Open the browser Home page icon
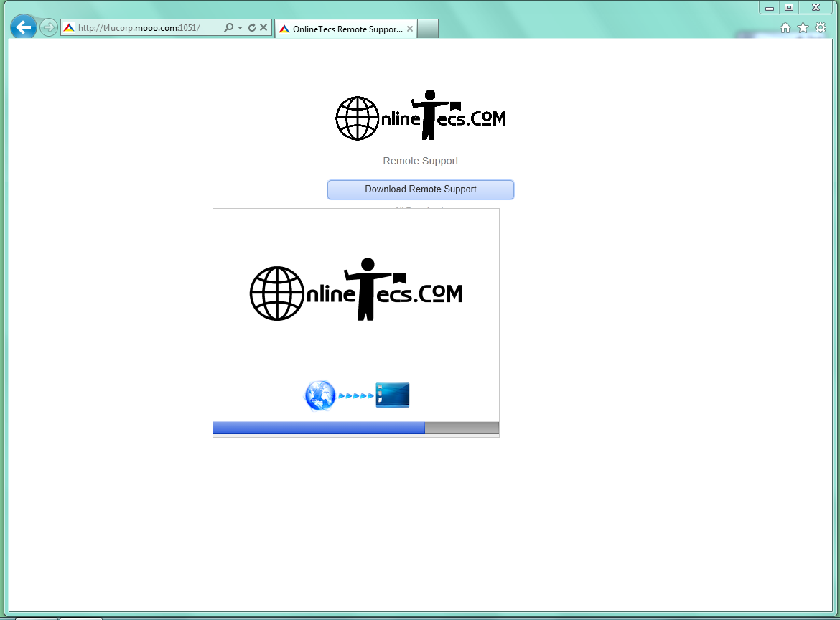 tap(785, 28)
